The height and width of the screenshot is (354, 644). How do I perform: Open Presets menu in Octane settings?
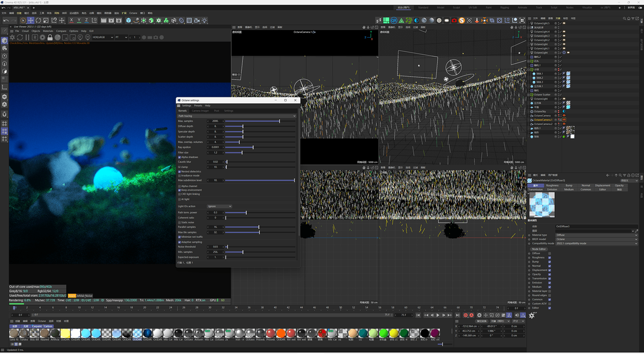tap(198, 106)
